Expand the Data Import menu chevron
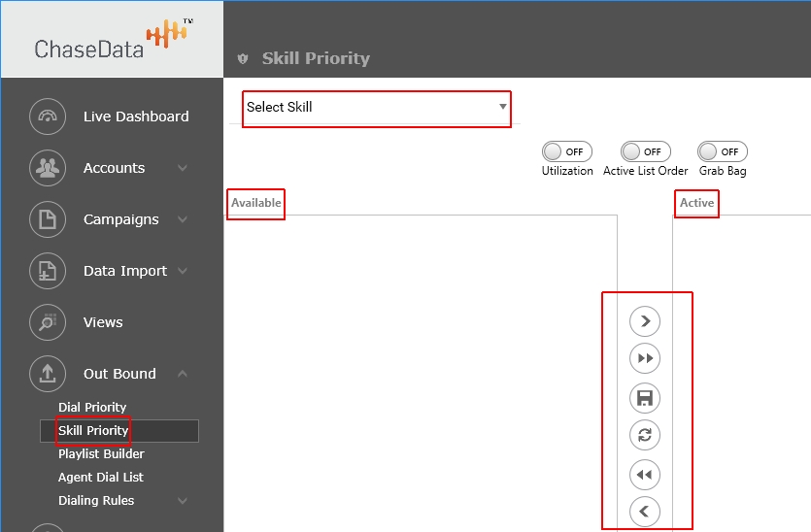811x532 pixels. 182,271
